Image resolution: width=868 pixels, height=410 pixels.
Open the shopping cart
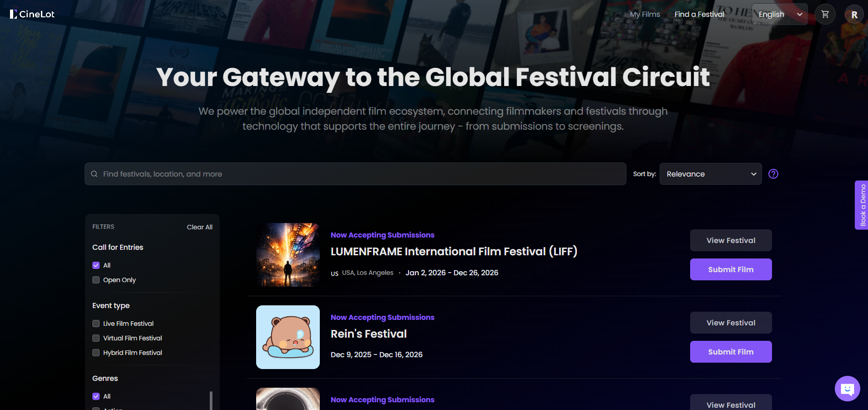coord(825,14)
